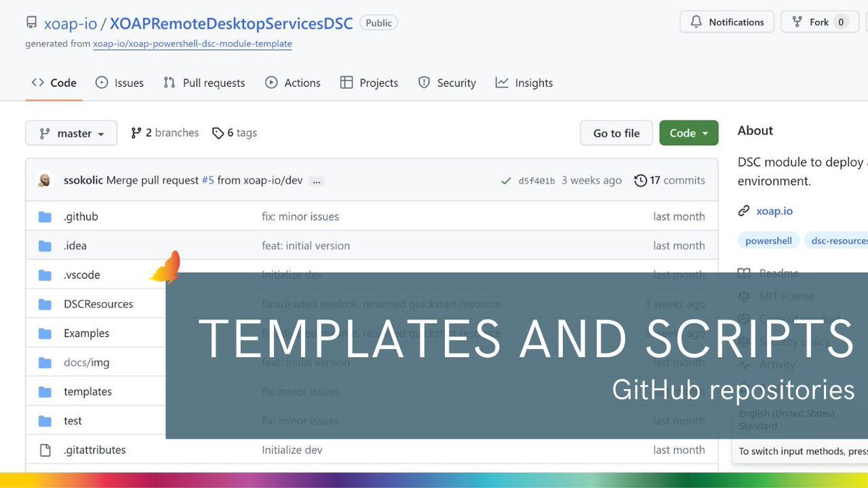Expand the green Code dropdown
This screenshot has width=868, height=488.
(689, 133)
